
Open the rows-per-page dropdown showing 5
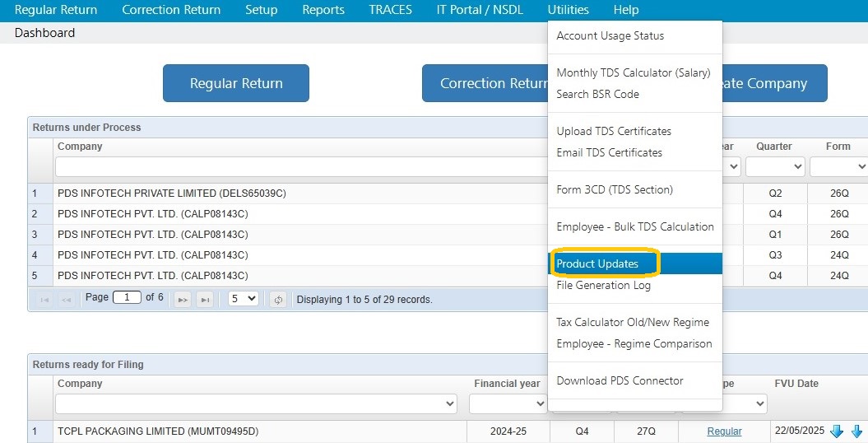243,299
